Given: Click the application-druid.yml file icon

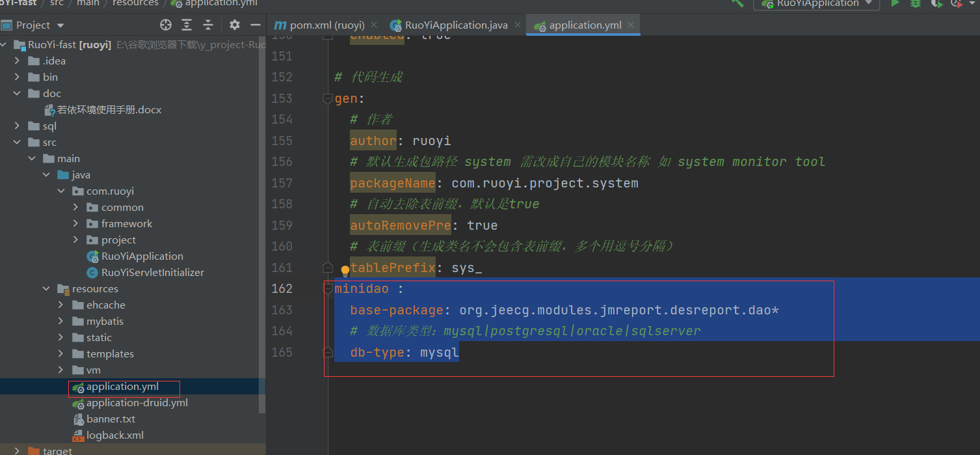Looking at the screenshot, I should (77, 403).
